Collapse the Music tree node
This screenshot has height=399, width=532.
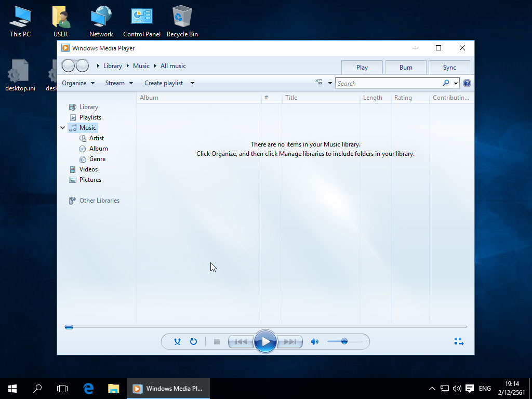pos(63,128)
